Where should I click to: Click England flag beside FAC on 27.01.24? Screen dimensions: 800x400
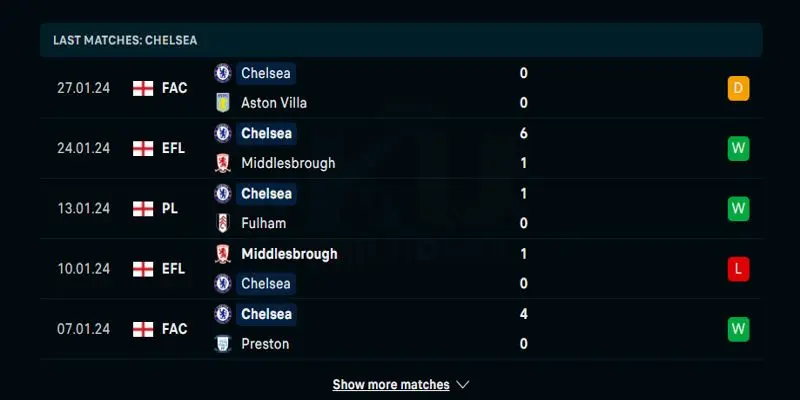143,88
